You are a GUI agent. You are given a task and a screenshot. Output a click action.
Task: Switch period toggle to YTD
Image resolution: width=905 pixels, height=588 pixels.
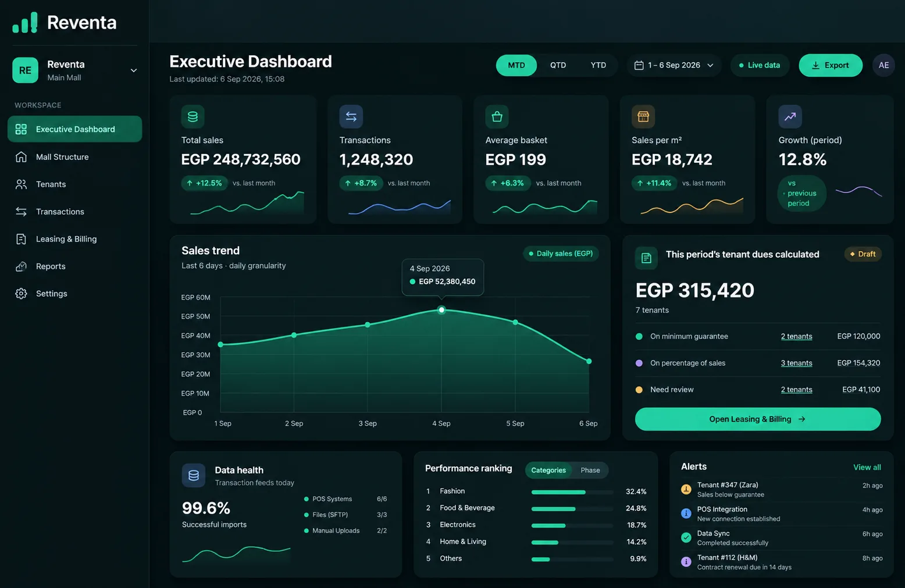(598, 65)
